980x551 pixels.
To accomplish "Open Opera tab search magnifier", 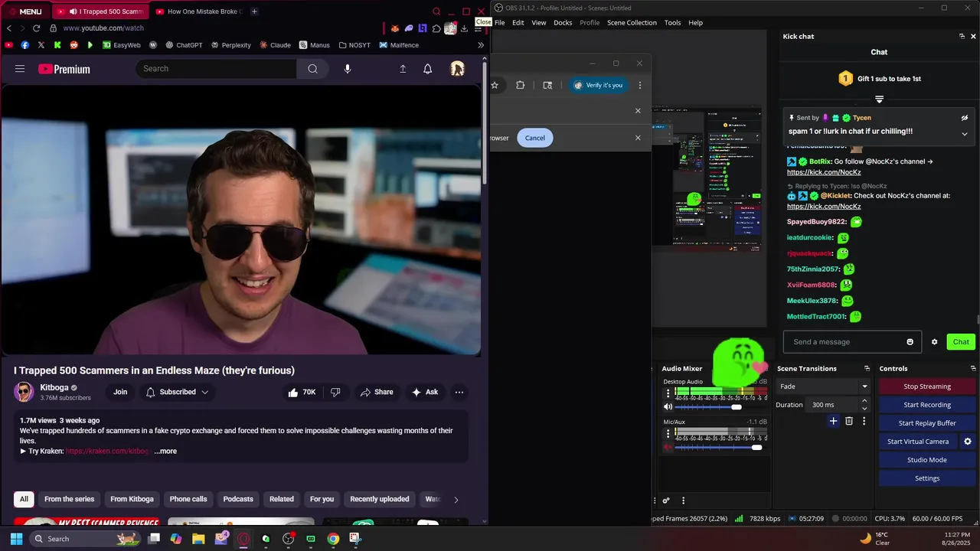I will (x=436, y=11).
